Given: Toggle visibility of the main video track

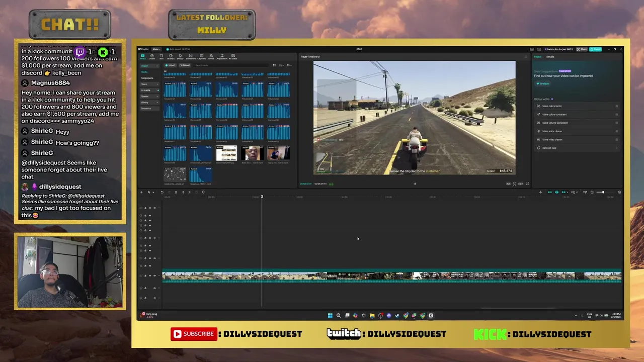Looking at the screenshot, I should (x=150, y=276).
